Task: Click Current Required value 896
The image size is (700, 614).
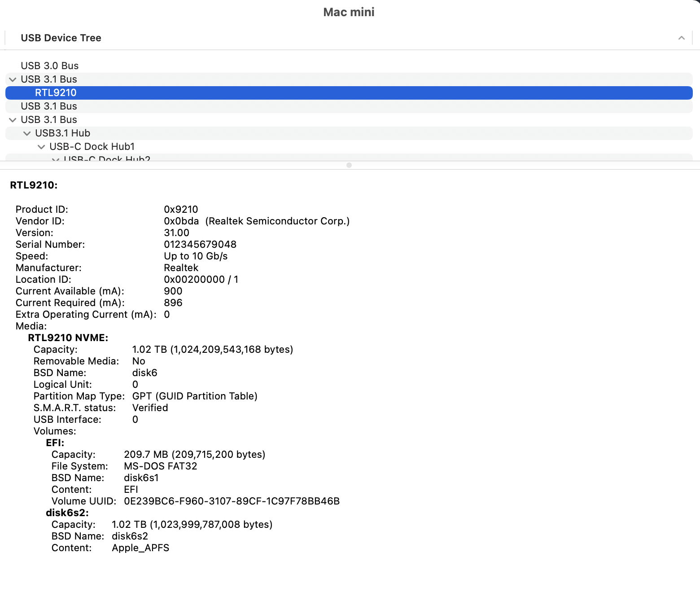Action: (x=173, y=303)
